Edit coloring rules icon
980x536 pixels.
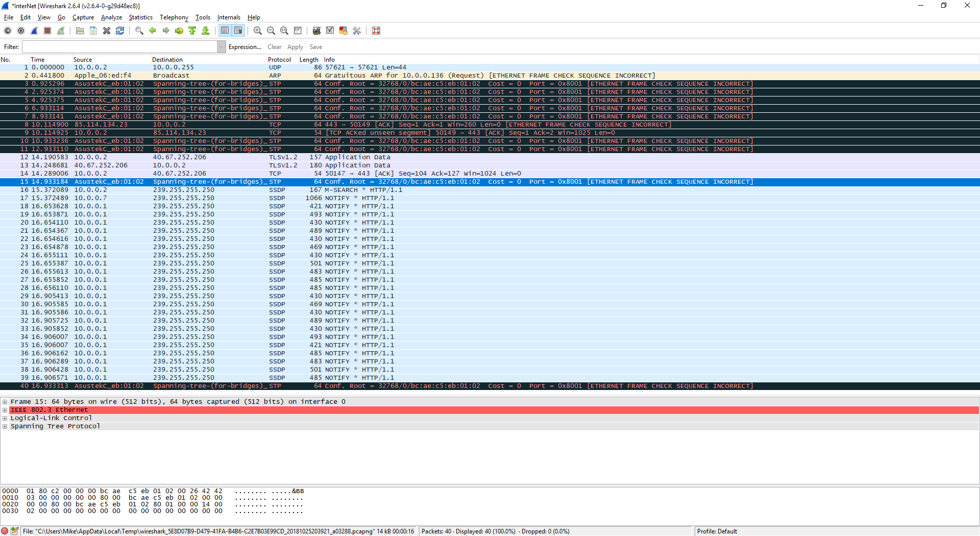click(x=344, y=31)
